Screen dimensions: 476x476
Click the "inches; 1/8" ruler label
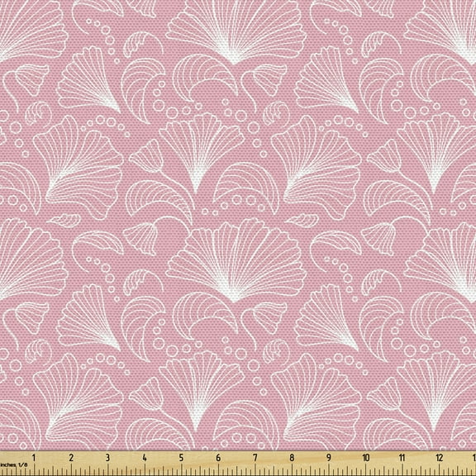click(14, 464)
